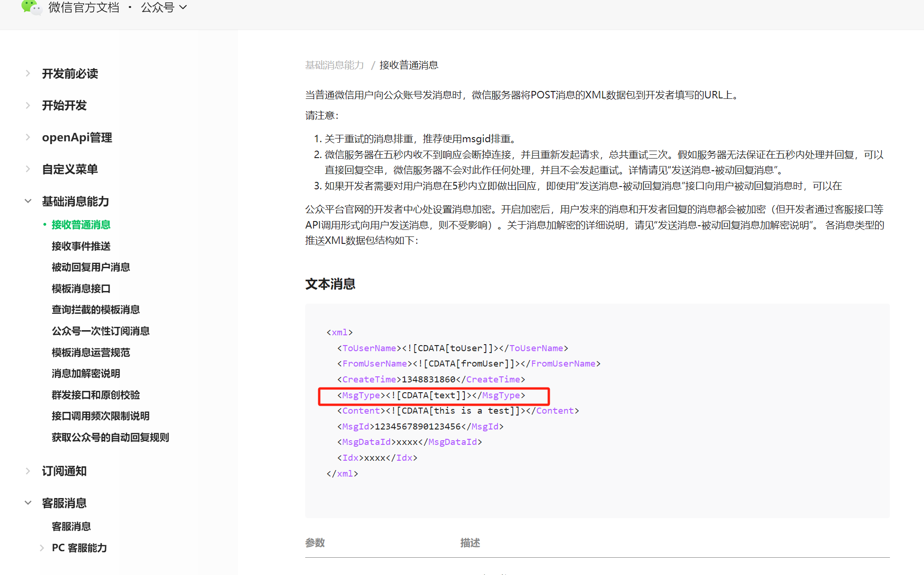This screenshot has height=575, width=924.
Task: Click the 描述 table column header
Action: pyautogui.click(x=470, y=543)
